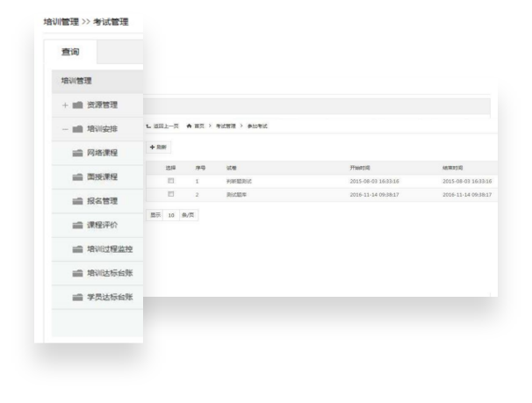
Task: Check the box for row 1 判断题测试
Action: 171,181
